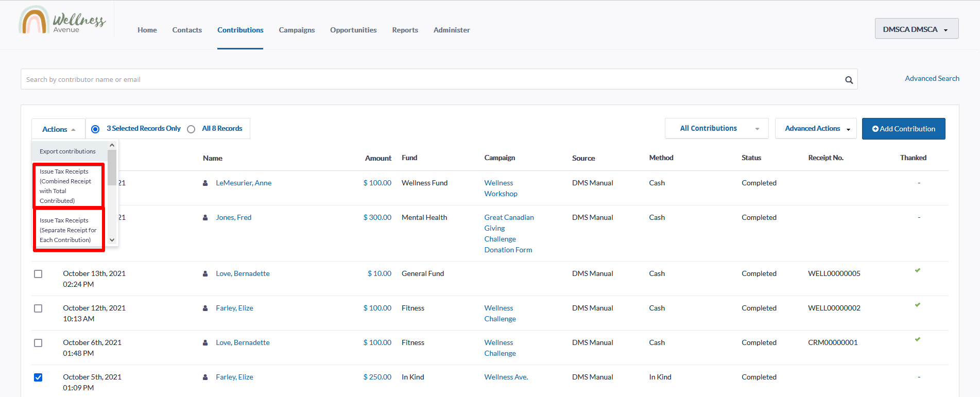Image resolution: width=980 pixels, height=397 pixels.
Task: Open the All Contributions filter dropdown
Action: (716, 128)
